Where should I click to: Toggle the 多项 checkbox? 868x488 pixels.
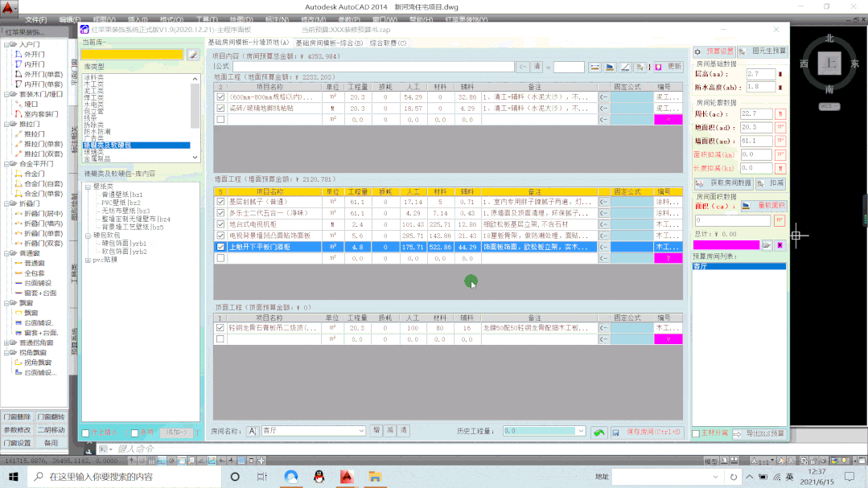(x=134, y=433)
